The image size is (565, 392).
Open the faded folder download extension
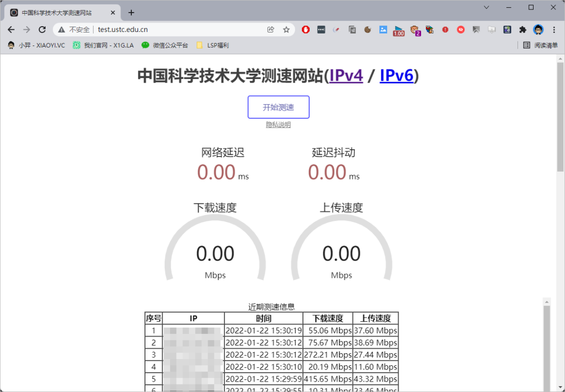click(491, 30)
